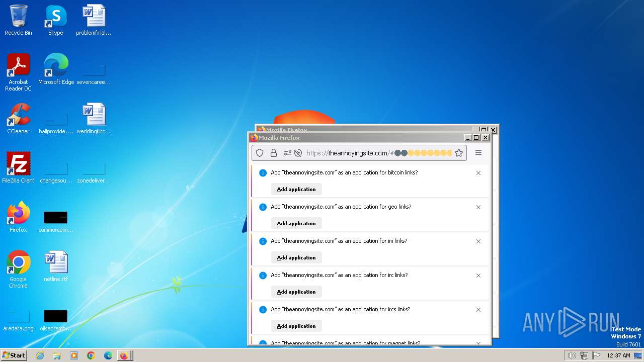This screenshot has width=644, height=362.
Task: Open the Windows Start menu
Action: coord(14,355)
